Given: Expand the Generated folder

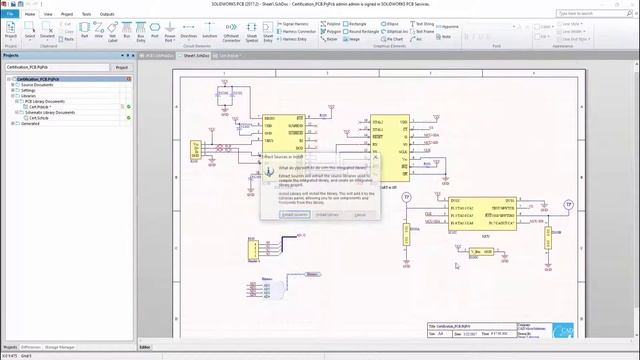Looking at the screenshot, I should pyautogui.click(x=13, y=123).
